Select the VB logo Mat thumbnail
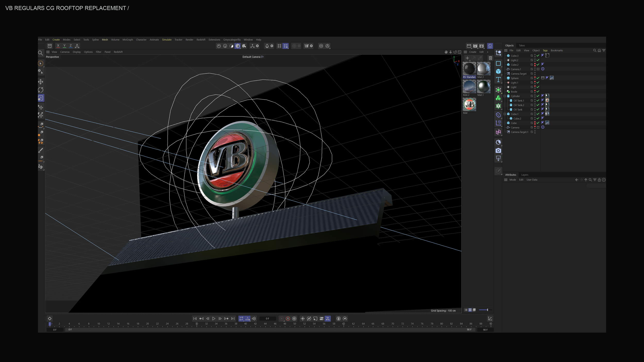The image size is (644, 362). (x=469, y=105)
